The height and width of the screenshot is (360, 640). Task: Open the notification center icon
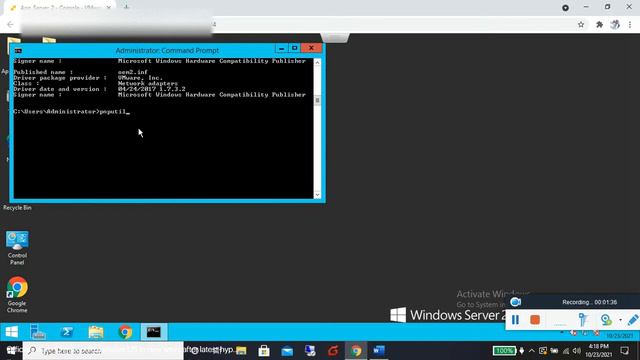click(624, 351)
